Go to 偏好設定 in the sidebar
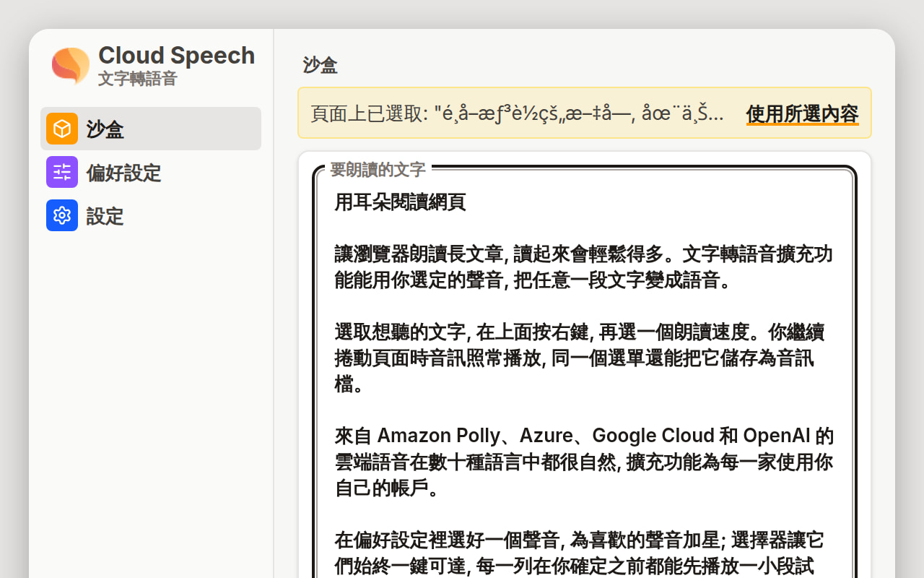Image resolution: width=924 pixels, height=578 pixels. click(x=151, y=172)
